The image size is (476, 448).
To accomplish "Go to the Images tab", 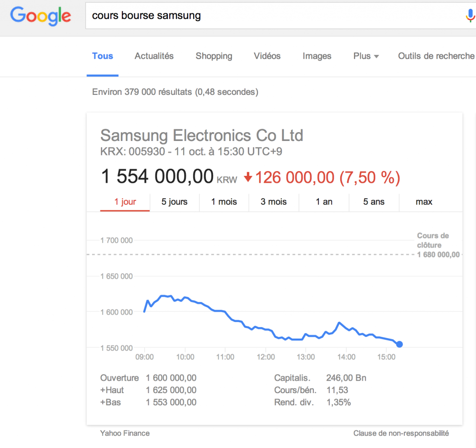I will point(317,56).
